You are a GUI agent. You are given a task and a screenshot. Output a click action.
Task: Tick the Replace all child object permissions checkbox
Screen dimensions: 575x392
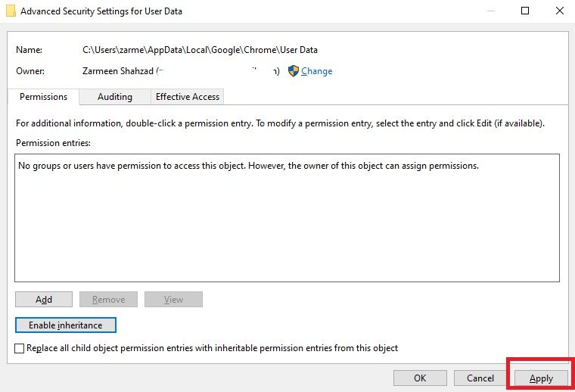tap(20, 348)
